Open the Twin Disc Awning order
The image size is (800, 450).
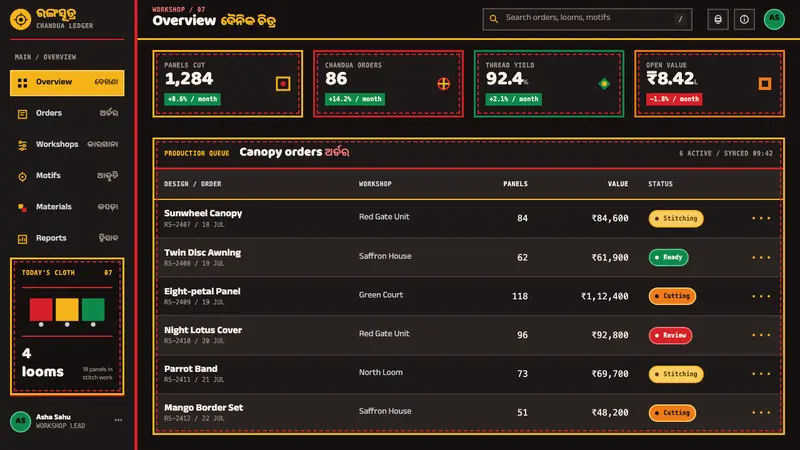coord(202,253)
